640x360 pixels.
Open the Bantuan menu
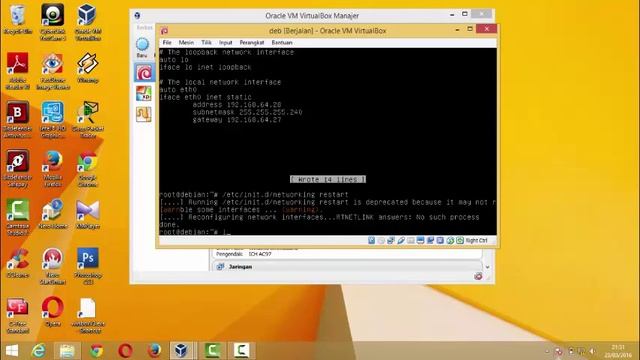point(282,42)
